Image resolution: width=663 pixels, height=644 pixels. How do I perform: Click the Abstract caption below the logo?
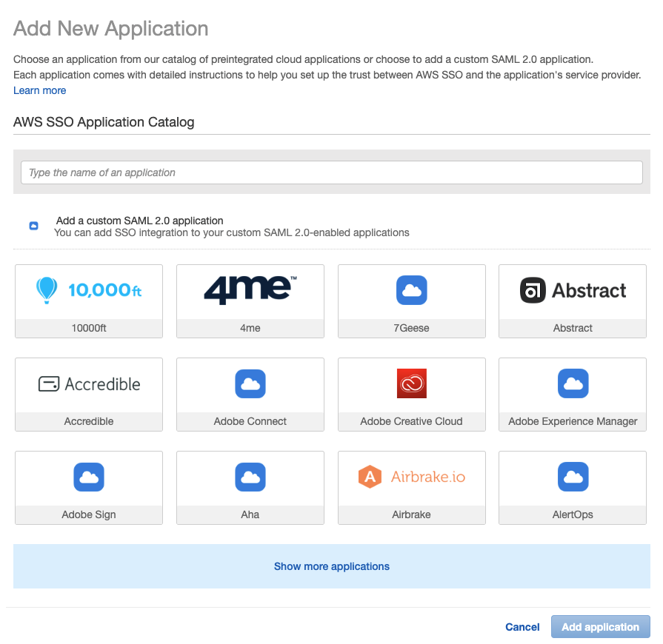(573, 328)
